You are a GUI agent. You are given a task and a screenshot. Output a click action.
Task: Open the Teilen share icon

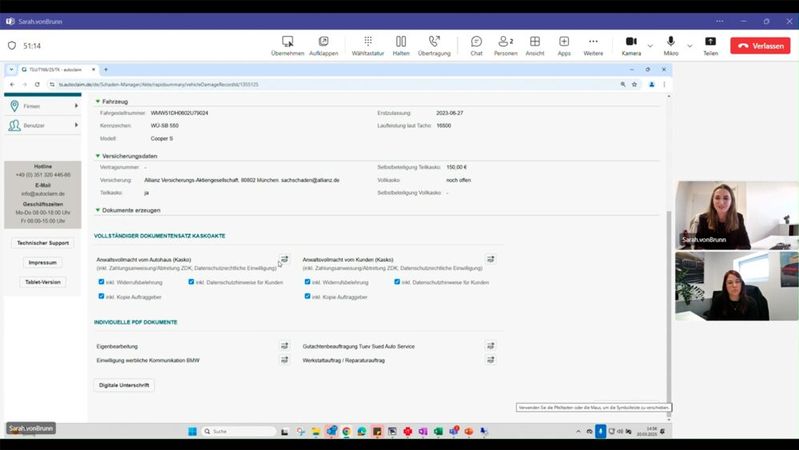710,44
